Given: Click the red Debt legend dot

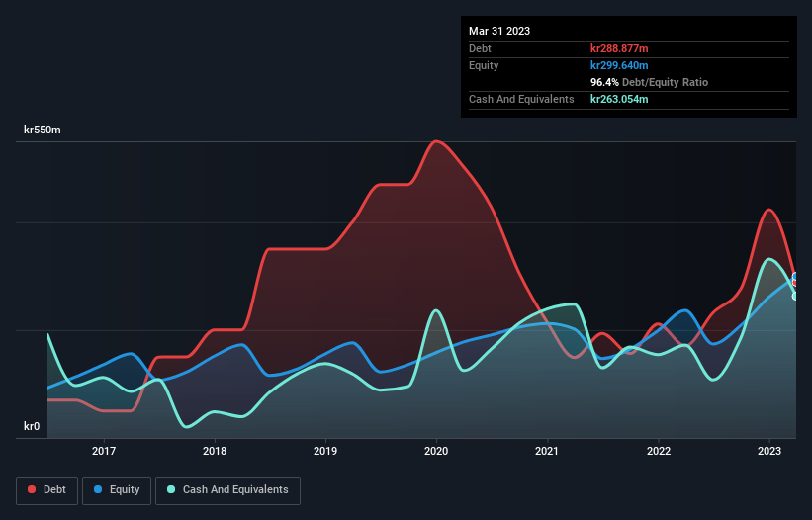Looking at the screenshot, I should (x=32, y=489).
